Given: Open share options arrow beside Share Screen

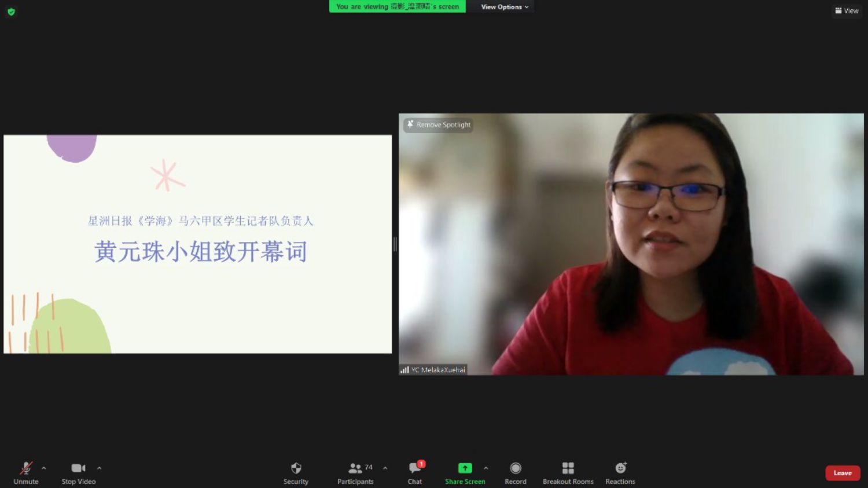Looking at the screenshot, I should pos(486,468).
